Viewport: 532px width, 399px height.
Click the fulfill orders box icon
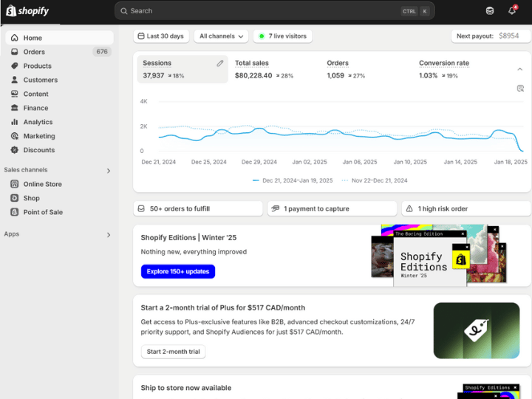(x=141, y=208)
